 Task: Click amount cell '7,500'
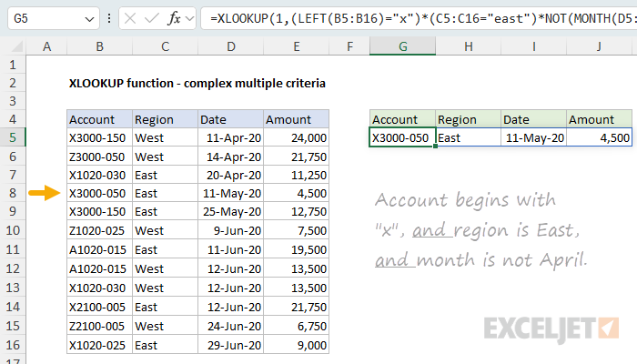click(x=296, y=230)
